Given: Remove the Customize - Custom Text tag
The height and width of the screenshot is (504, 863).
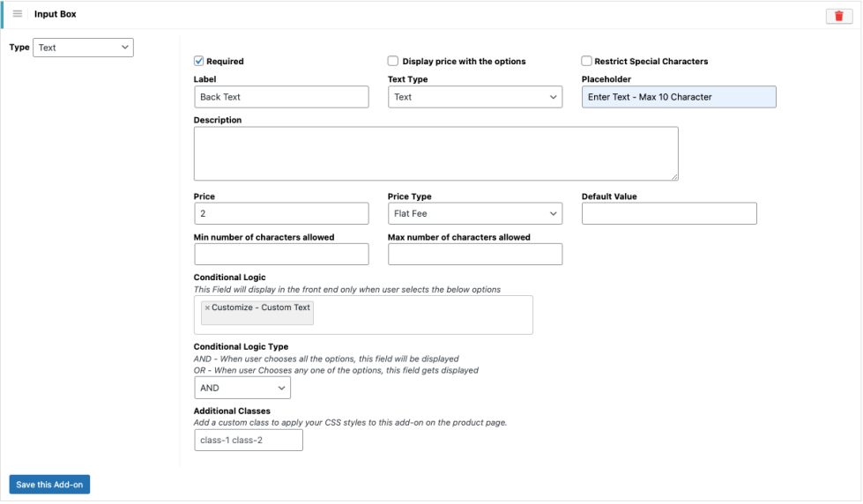Looking at the screenshot, I should (207, 308).
